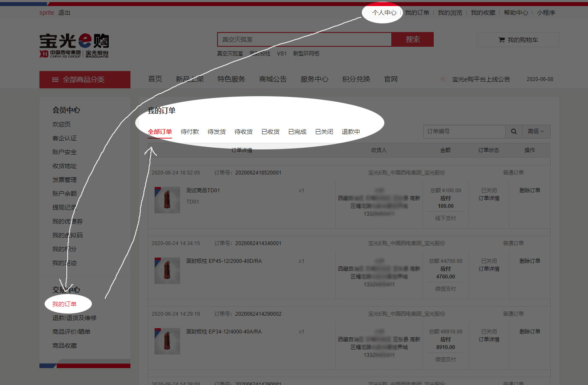Open 我的收藏 in top bar
The width and height of the screenshot is (588, 385).
[x=483, y=13]
